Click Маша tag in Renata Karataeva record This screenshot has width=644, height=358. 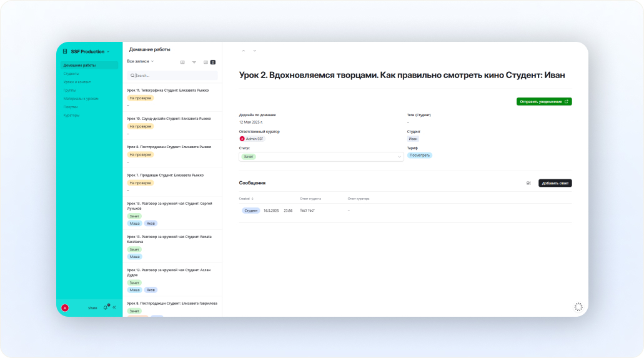click(135, 257)
